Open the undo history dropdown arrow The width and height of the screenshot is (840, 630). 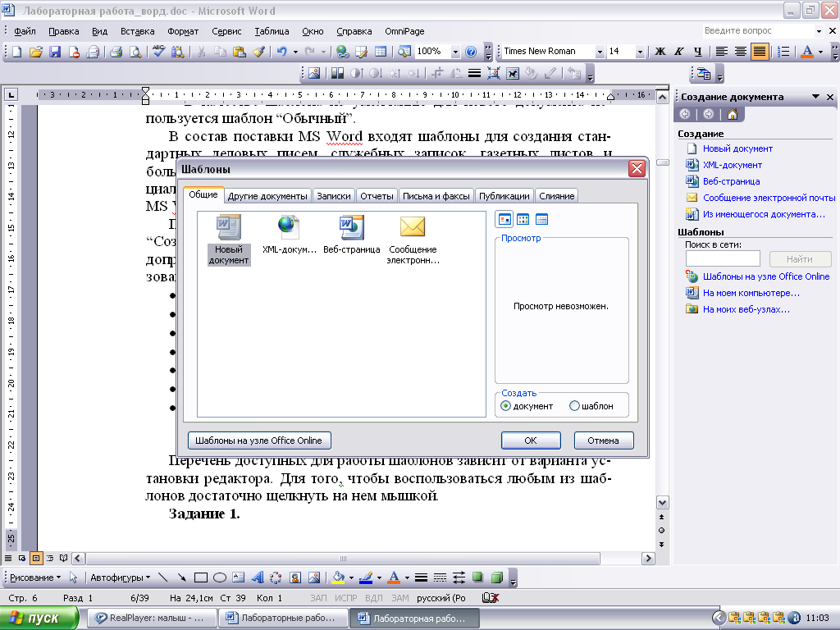click(295, 52)
